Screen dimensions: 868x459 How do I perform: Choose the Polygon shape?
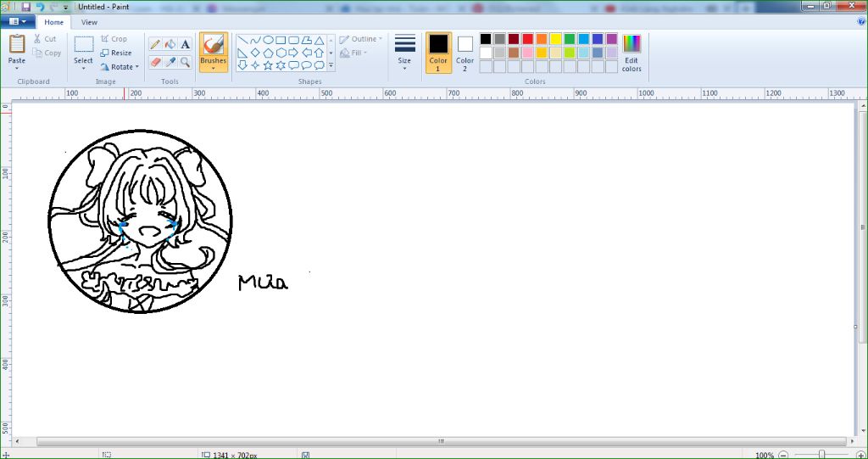pyautogui.click(x=306, y=40)
